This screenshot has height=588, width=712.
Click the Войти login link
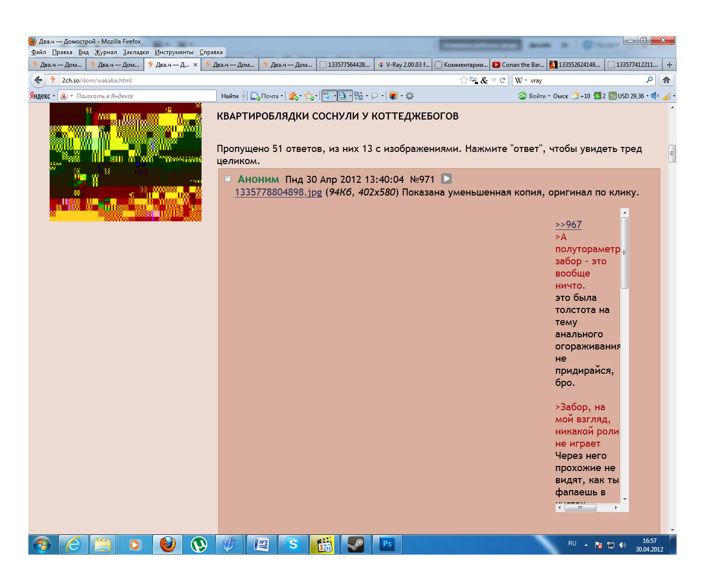[537, 96]
